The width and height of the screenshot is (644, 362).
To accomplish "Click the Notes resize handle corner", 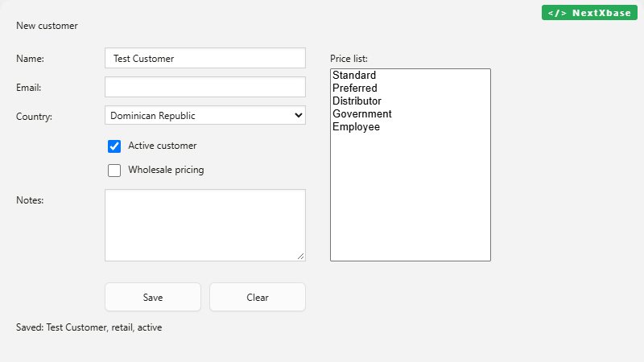I will pos(300,256).
